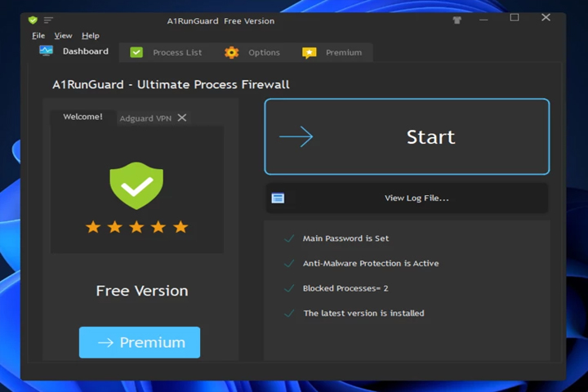Image resolution: width=588 pixels, height=392 pixels.
Task: Click the five orange stars rating
Action: coord(137,227)
